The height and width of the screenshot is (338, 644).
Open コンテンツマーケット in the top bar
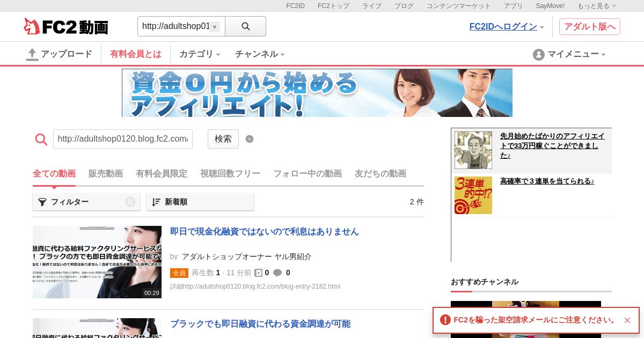pos(459,6)
